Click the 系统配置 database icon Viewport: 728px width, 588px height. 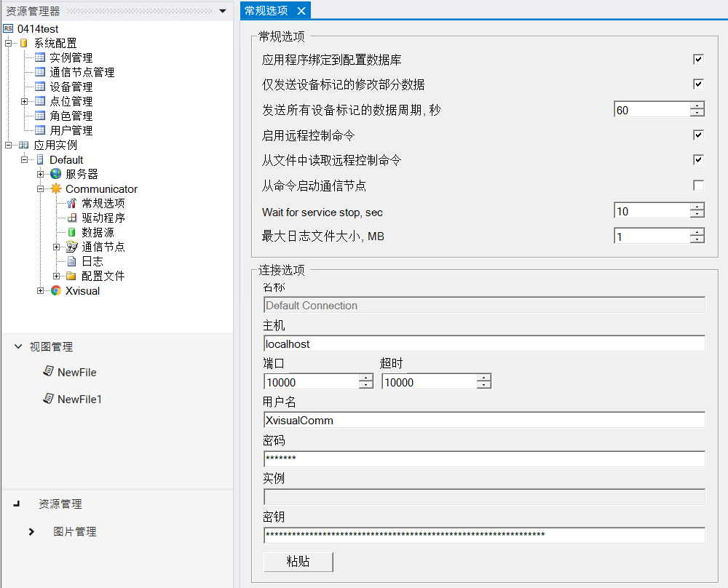click(24, 43)
